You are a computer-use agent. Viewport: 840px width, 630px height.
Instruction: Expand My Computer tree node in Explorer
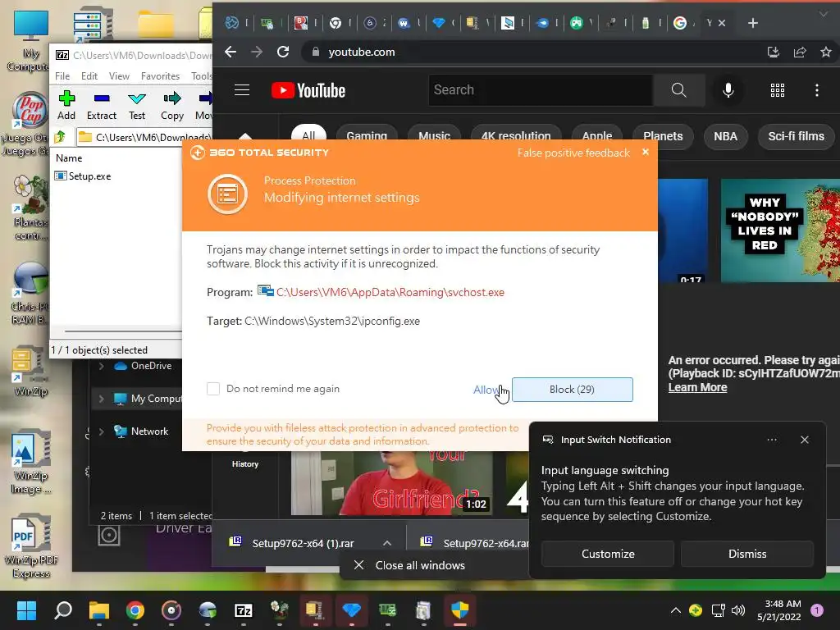pyautogui.click(x=101, y=399)
